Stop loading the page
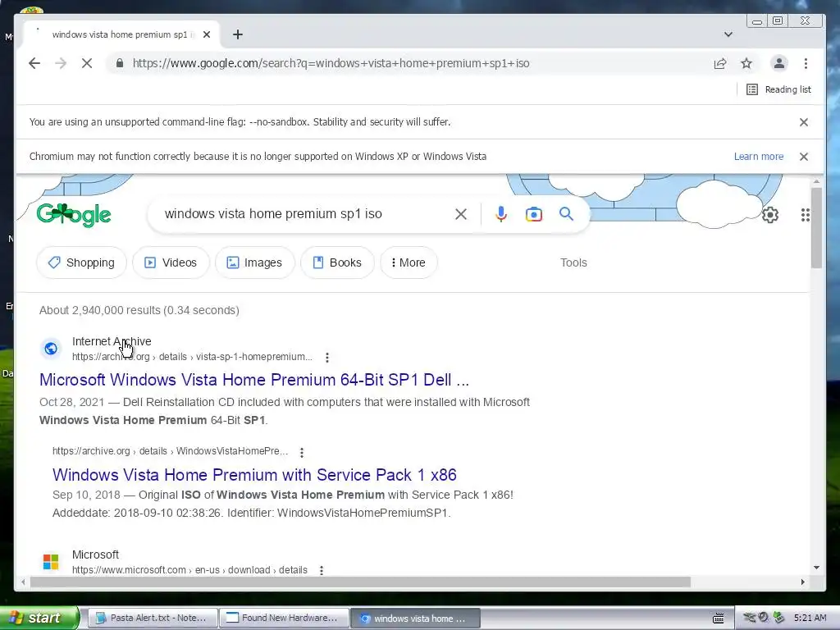Image resolution: width=840 pixels, height=630 pixels. coord(87,63)
